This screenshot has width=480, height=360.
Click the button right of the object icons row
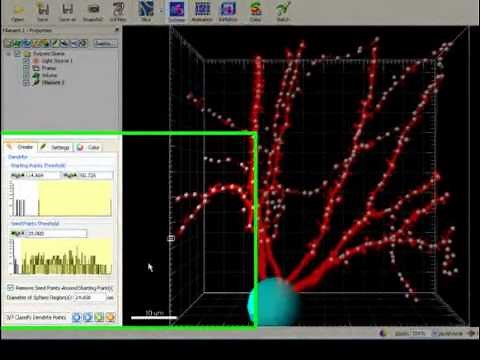tap(105, 43)
